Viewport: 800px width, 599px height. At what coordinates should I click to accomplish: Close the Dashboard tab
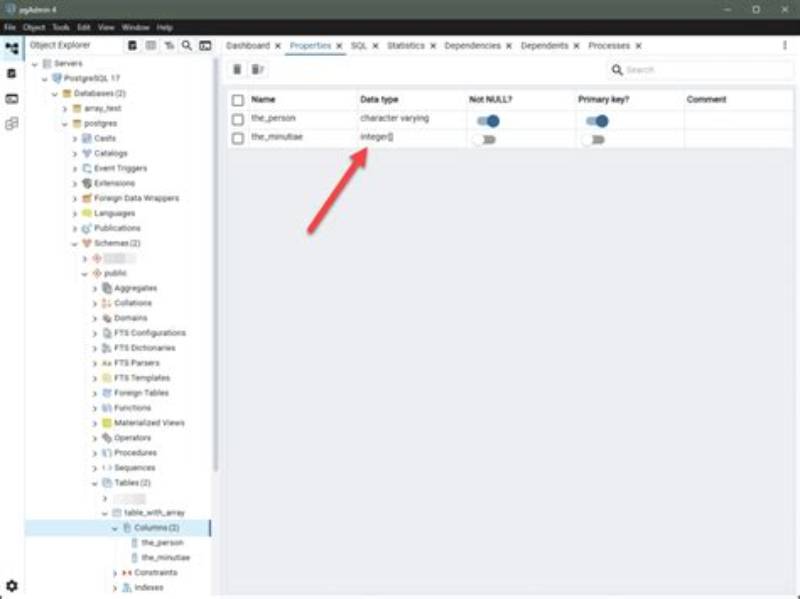(278, 46)
